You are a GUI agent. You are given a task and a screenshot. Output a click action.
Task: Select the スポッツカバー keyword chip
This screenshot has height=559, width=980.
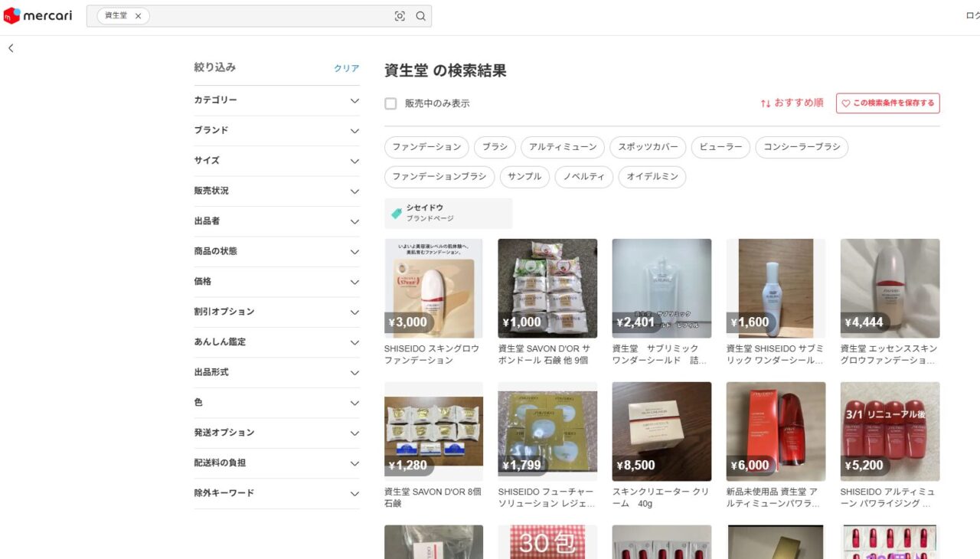point(648,147)
